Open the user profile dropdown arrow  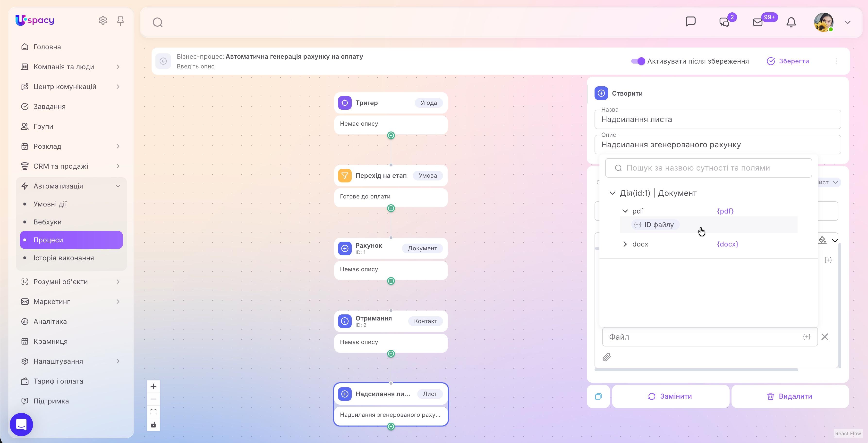coord(847,23)
